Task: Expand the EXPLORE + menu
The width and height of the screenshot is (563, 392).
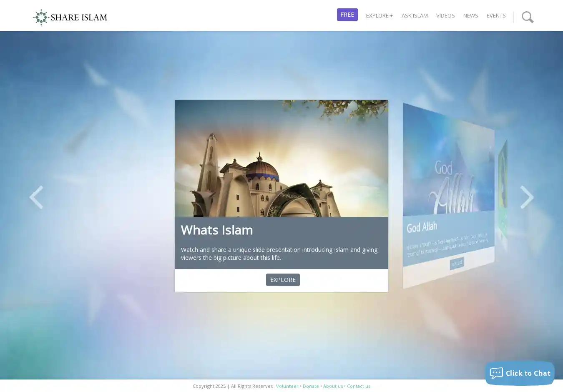Action: [379, 15]
